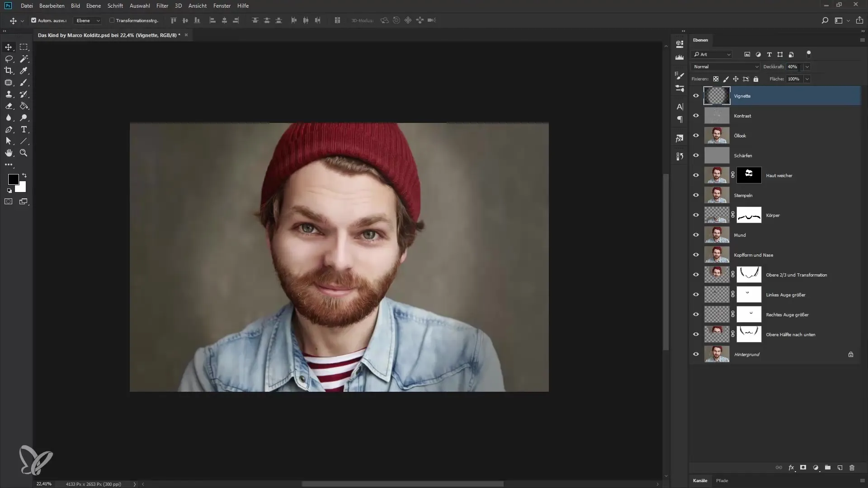
Task: Click the foreground color swatch
Action: (13, 179)
